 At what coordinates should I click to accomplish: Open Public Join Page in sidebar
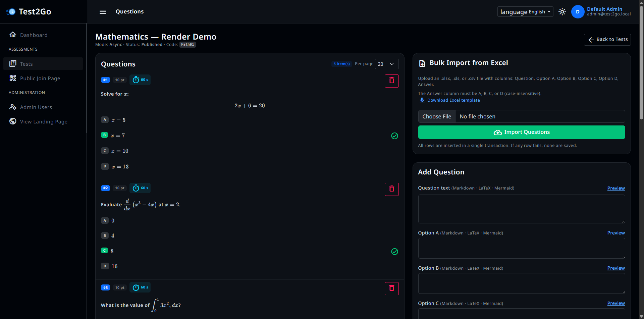click(x=43, y=78)
